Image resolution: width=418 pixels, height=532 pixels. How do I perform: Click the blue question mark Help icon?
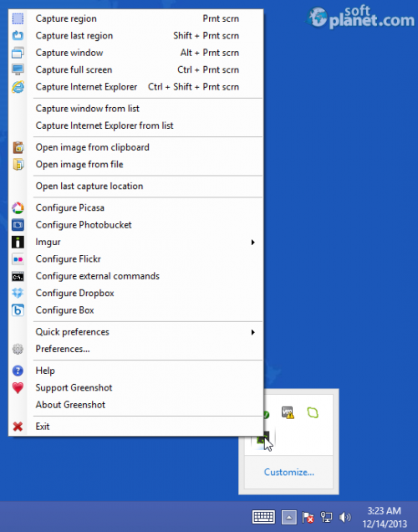[x=18, y=371]
